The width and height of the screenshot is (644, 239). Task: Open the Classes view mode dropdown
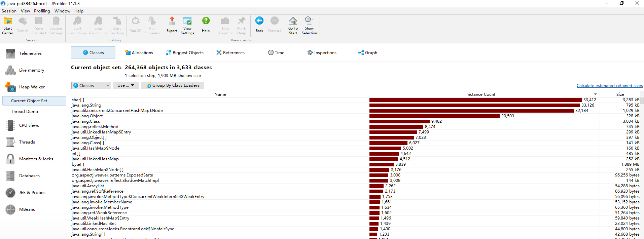click(91, 85)
